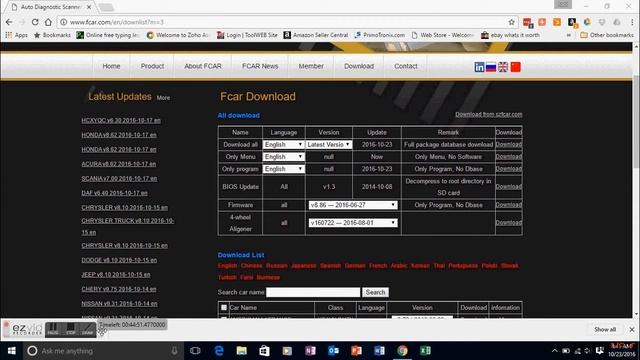
Task: Click the Ask me anything Cortana search box
Action: (104, 351)
